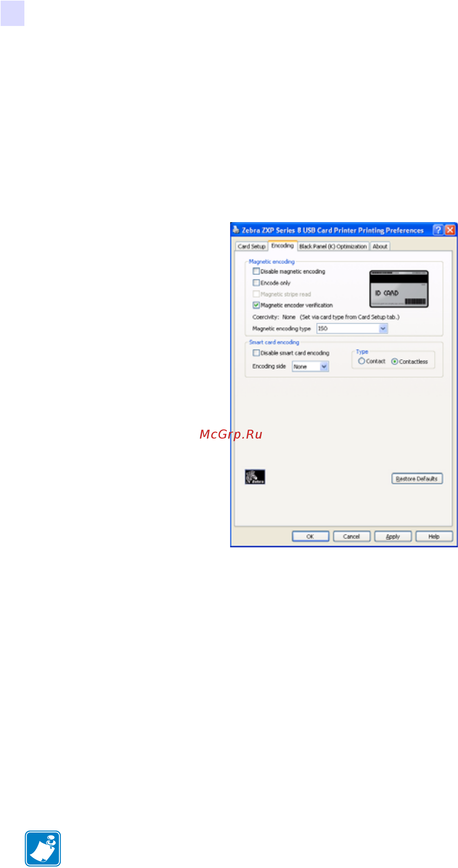The width and height of the screenshot is (458, 868).
Task: Open the Black Panel (K) Optimization tab
Action: [333, 246]
